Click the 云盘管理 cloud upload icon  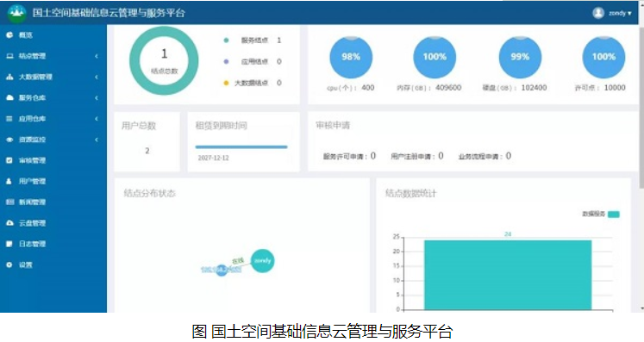pyautogui.click(x=9, y=223)
